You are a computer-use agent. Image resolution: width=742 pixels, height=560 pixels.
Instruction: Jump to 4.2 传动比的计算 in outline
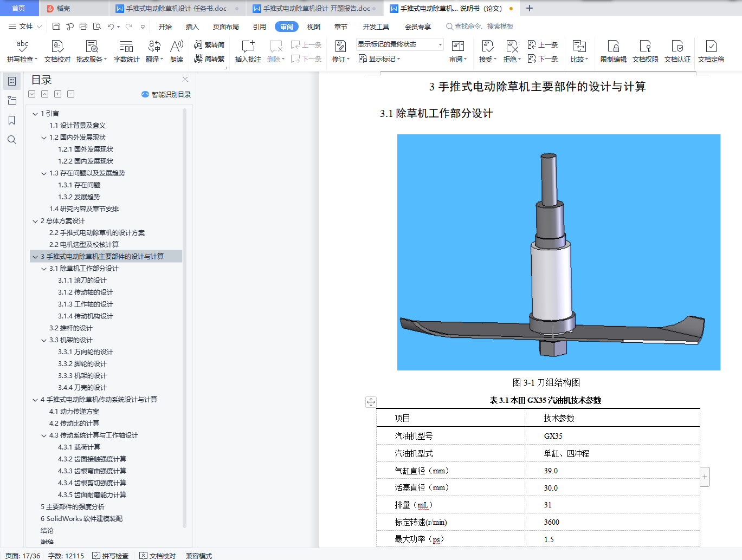(74, 424)
